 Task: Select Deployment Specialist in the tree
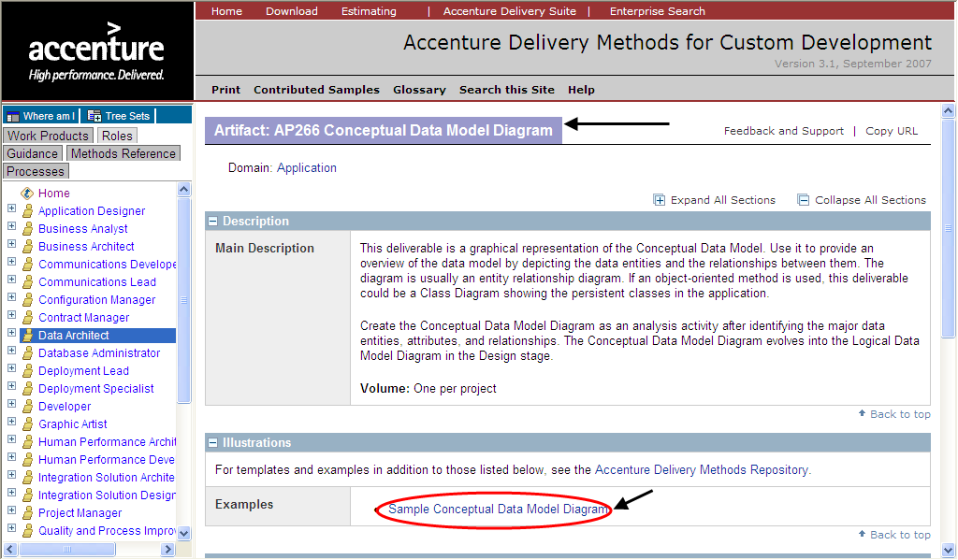[96, 388]
